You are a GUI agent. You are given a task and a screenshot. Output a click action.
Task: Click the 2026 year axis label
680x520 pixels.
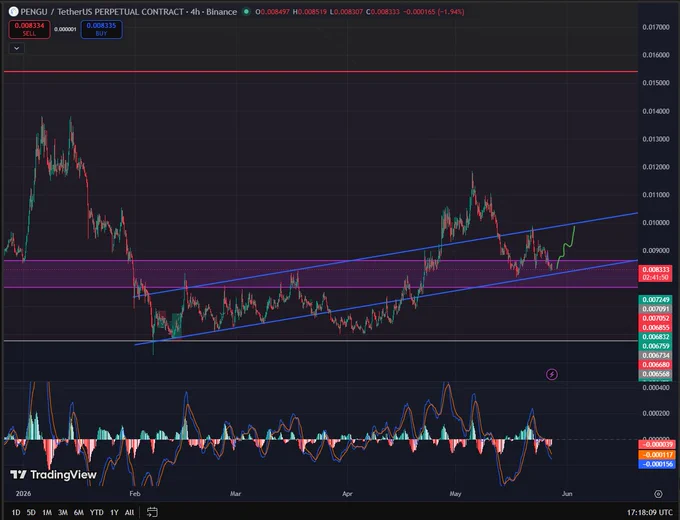(23, 494)
